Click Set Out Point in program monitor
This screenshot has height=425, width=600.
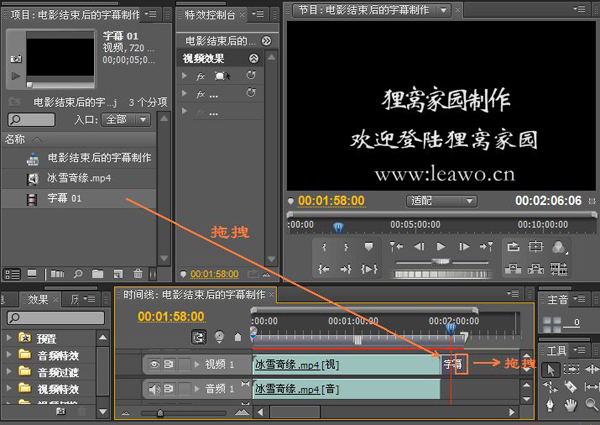coord(346,247)
